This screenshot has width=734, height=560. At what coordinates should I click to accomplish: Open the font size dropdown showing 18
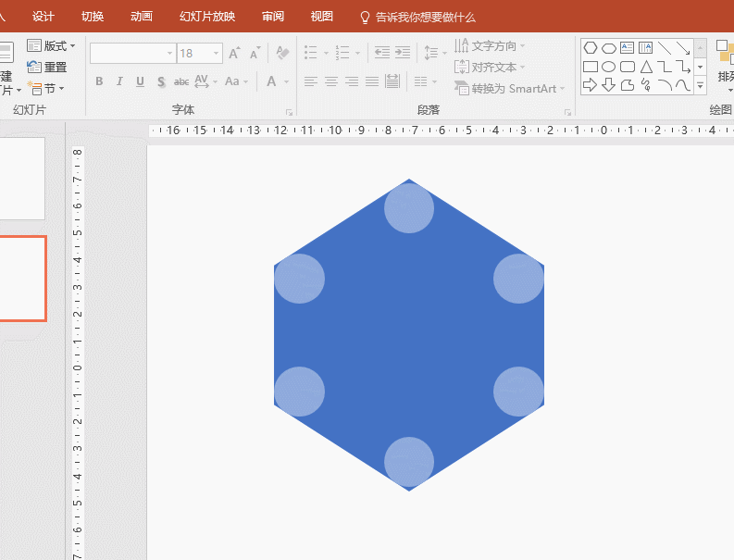pyautogui.click(x=217, y=54)
